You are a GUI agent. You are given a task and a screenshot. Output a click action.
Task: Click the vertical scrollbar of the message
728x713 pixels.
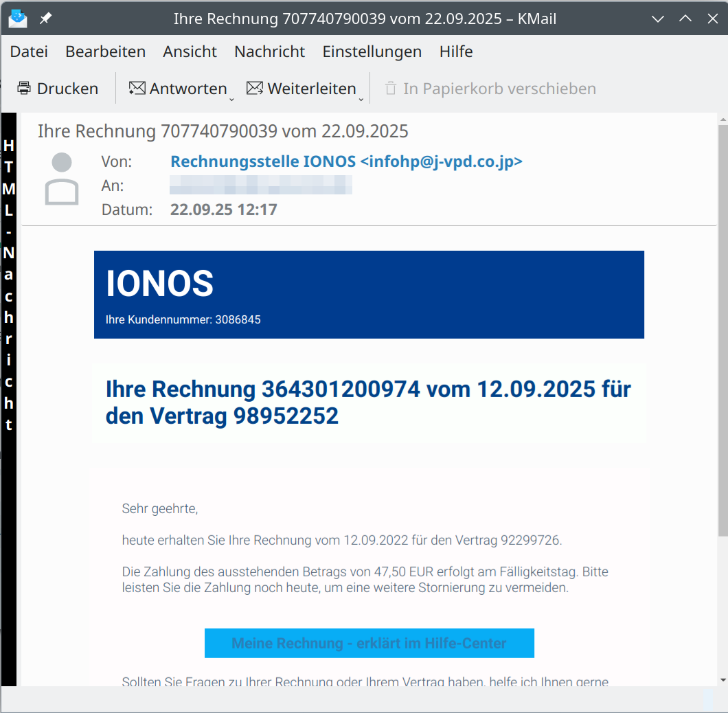coord(722,330)
